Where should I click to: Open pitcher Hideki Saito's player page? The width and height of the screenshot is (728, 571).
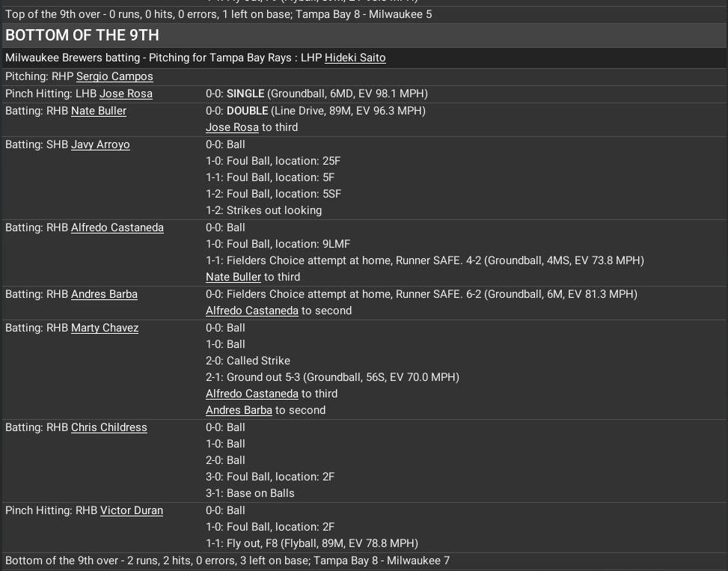355,58
